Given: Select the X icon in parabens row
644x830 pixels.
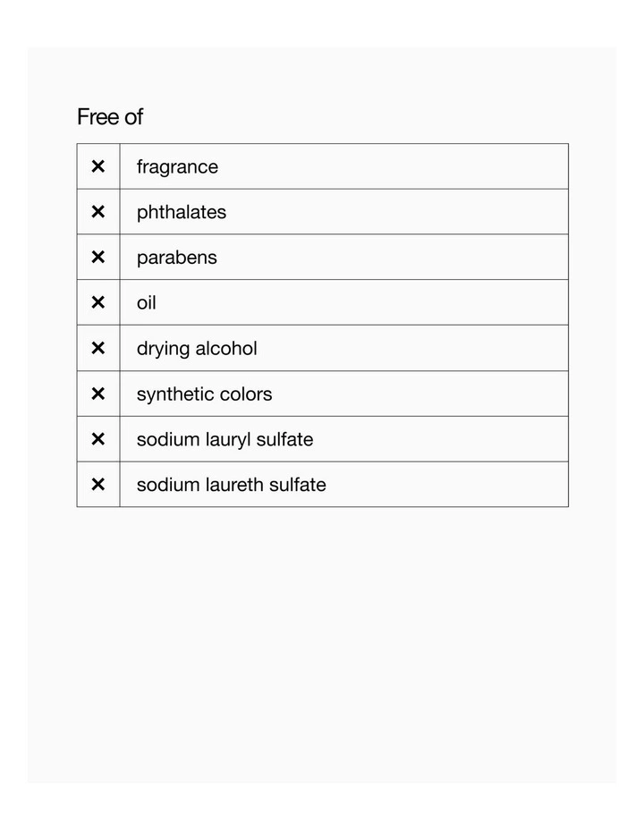Looking at the screenshot, I should click(x=97, y=258).
